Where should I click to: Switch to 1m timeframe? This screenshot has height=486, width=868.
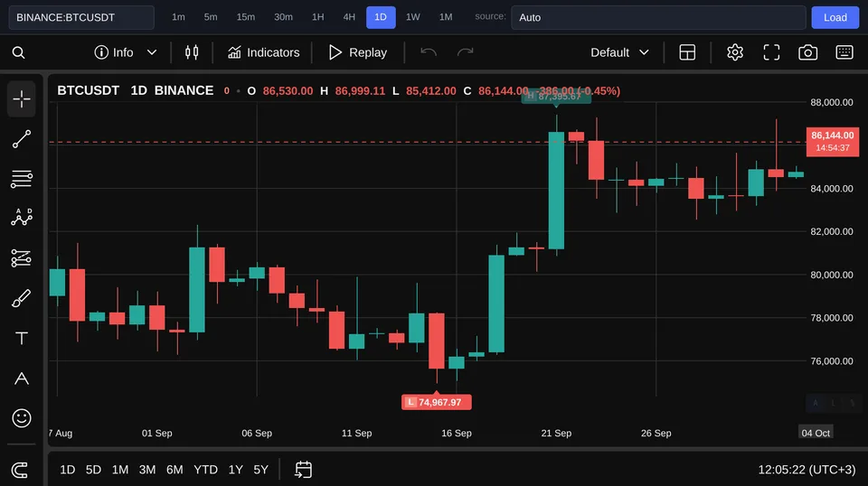coord(178,17)
